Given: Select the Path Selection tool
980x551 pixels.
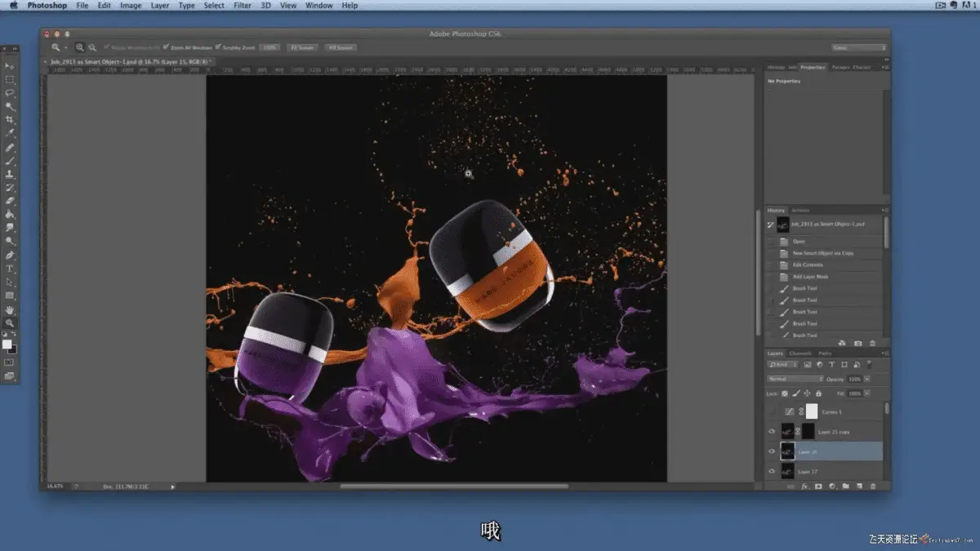Looking at the screenshot, I should 10,282.
